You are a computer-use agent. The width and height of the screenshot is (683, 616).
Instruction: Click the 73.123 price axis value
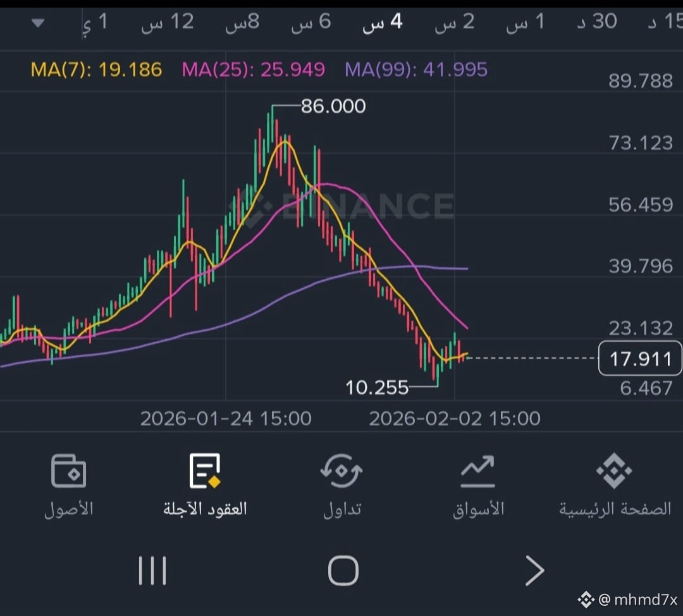point(640,143)
